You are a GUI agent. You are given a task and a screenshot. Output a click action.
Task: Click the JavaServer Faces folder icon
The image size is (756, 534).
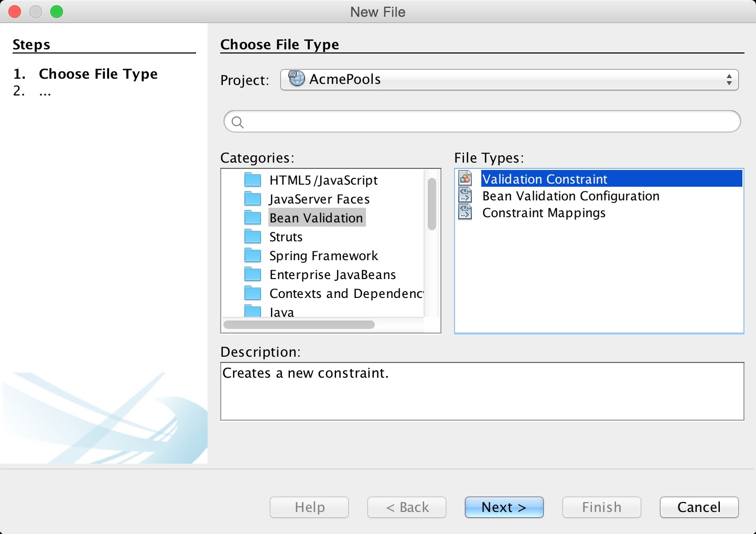pyautogui.click(x=253, y=199)
